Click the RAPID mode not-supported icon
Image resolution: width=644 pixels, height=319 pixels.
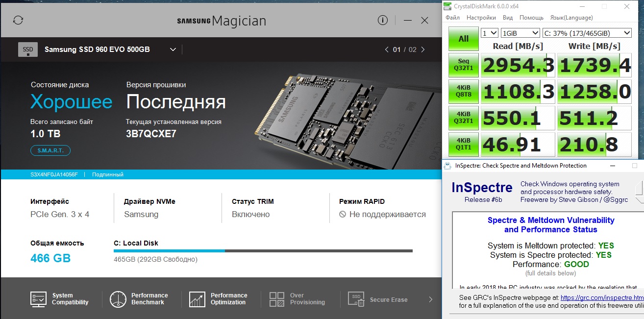coord(343,215)
